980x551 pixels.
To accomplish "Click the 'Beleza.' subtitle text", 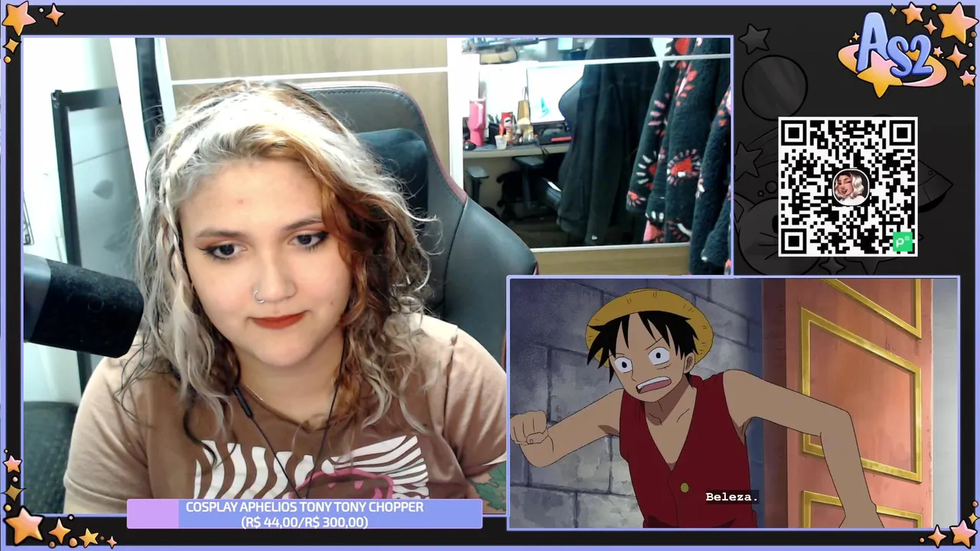I will point(731,497).
